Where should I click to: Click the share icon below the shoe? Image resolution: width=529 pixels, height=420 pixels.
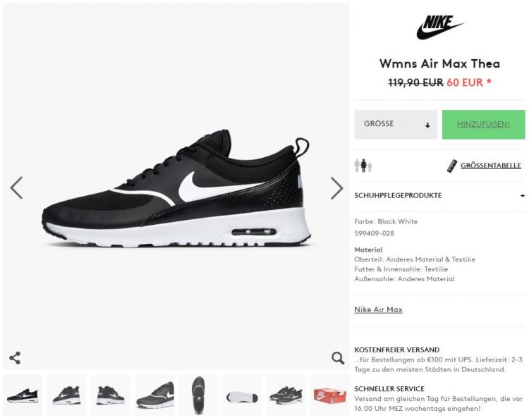[15, 358]
